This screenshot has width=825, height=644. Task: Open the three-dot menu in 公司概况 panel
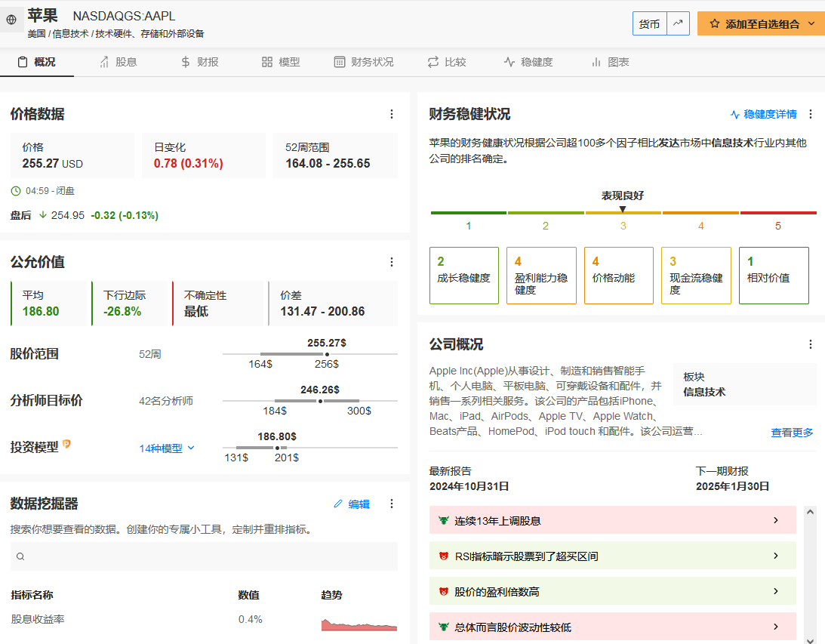811,344
